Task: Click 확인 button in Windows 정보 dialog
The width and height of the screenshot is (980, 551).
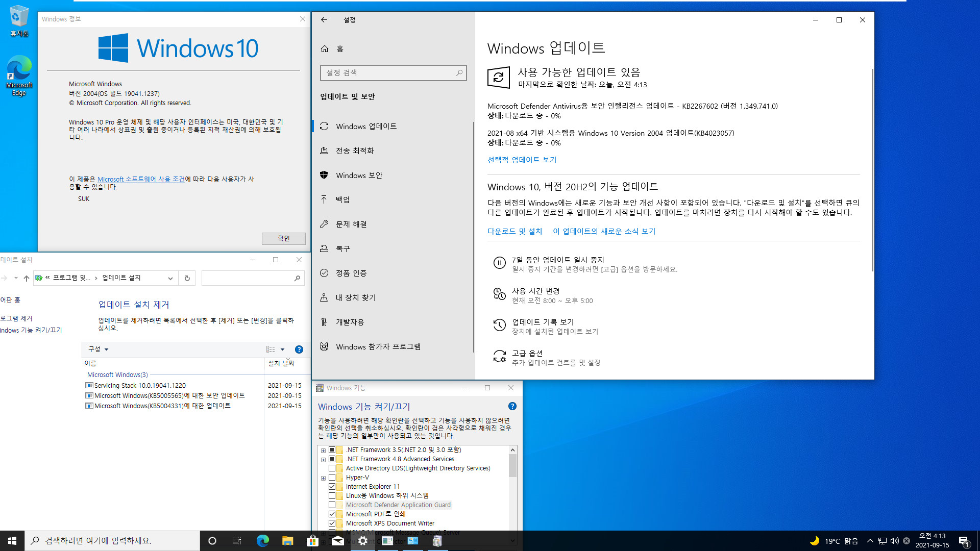Action: (x=284, y=238)
